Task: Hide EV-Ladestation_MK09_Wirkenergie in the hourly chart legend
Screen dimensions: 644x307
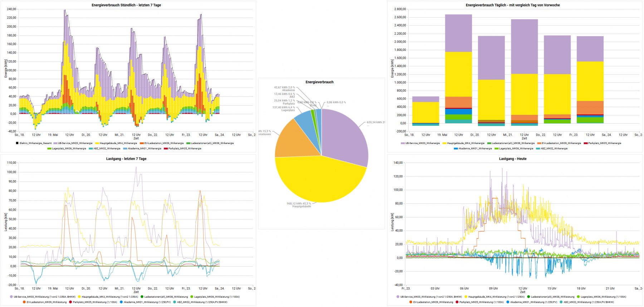Action: pyautogui.click(x=164, y=143)
